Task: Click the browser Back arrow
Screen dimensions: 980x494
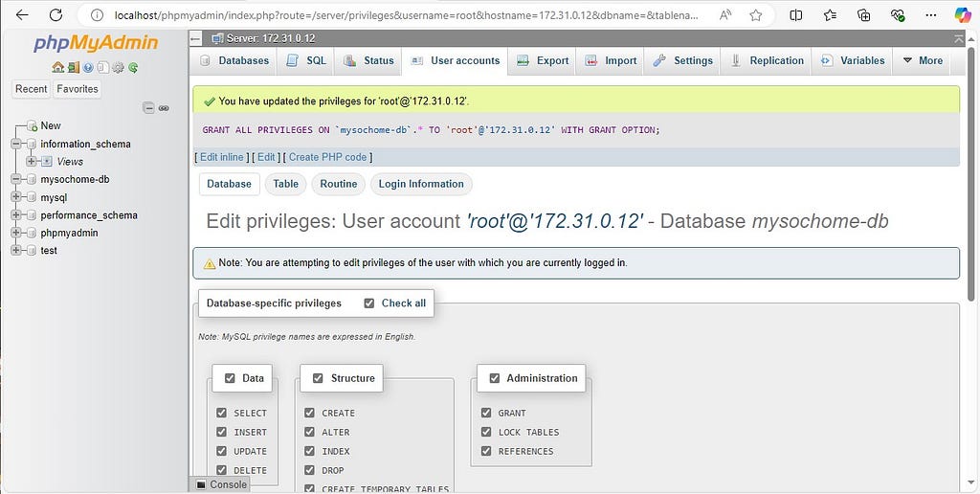Action: pos(22,15)
